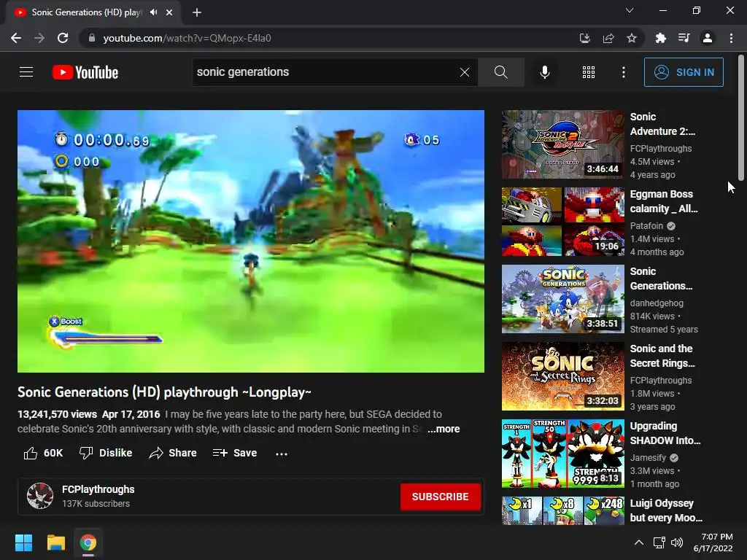Open more actions ellipsis below video
Viewport: 747px width, 560px height.
click(282, 454)
